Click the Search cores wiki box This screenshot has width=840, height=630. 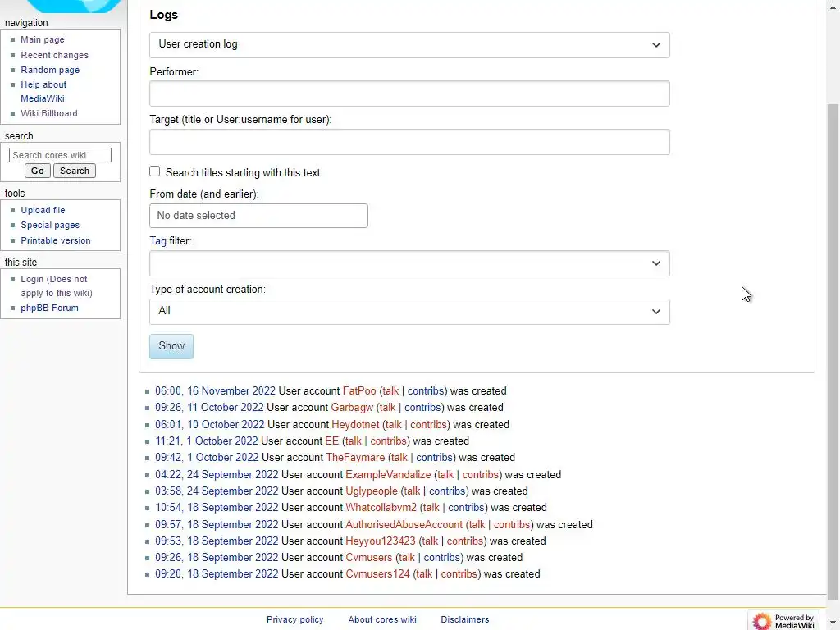pos(60,155)
